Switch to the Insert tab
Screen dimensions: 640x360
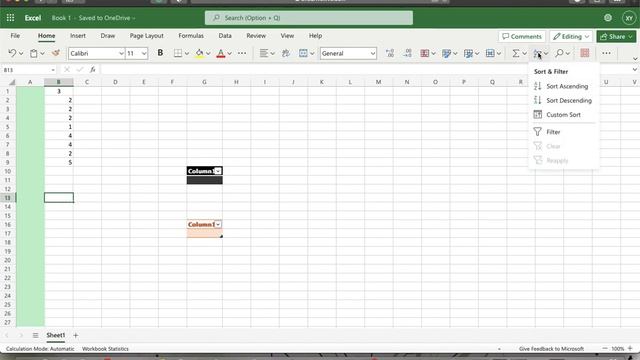[x=78, y=36]
